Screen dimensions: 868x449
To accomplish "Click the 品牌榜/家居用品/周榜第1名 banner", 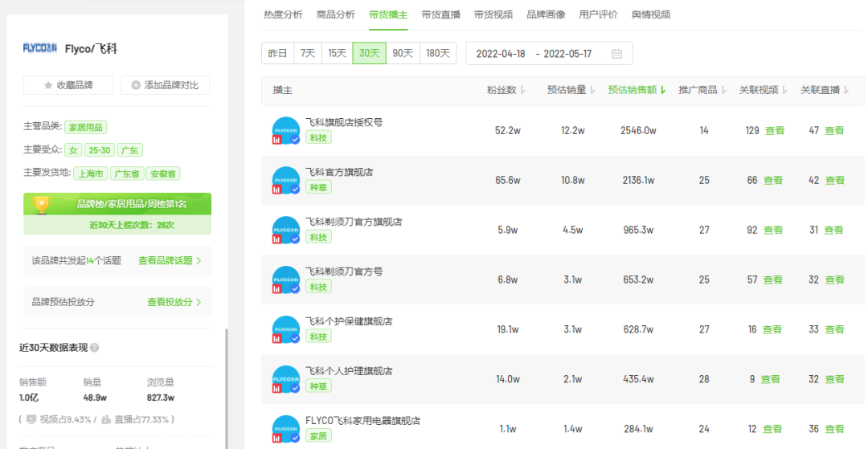I will (117, 204).
